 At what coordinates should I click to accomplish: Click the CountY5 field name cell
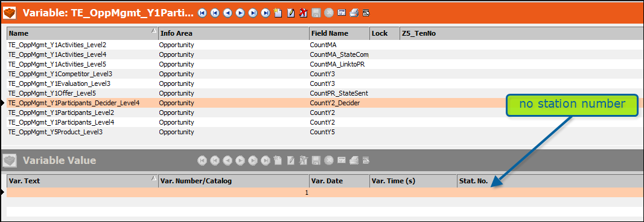[339, 132]
